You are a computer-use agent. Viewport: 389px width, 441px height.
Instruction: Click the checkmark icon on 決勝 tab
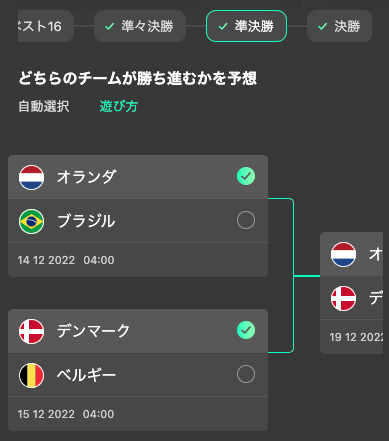coord(322,26)
